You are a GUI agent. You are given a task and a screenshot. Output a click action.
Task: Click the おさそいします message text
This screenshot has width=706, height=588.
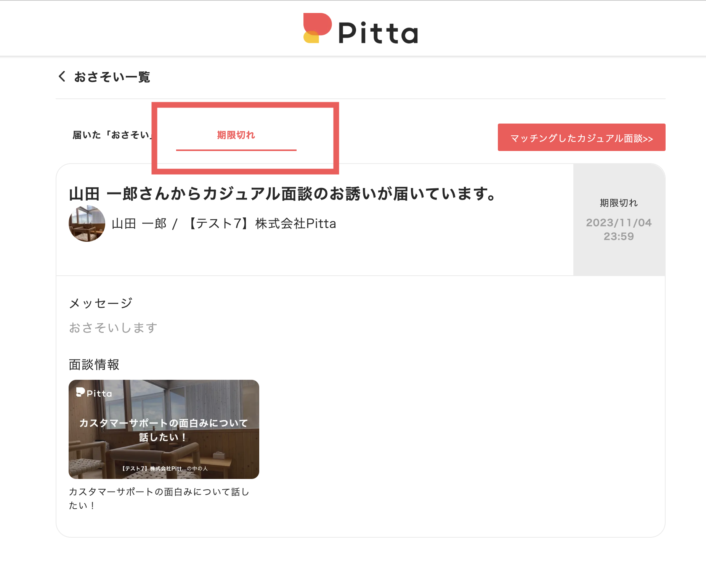point(113,327)
